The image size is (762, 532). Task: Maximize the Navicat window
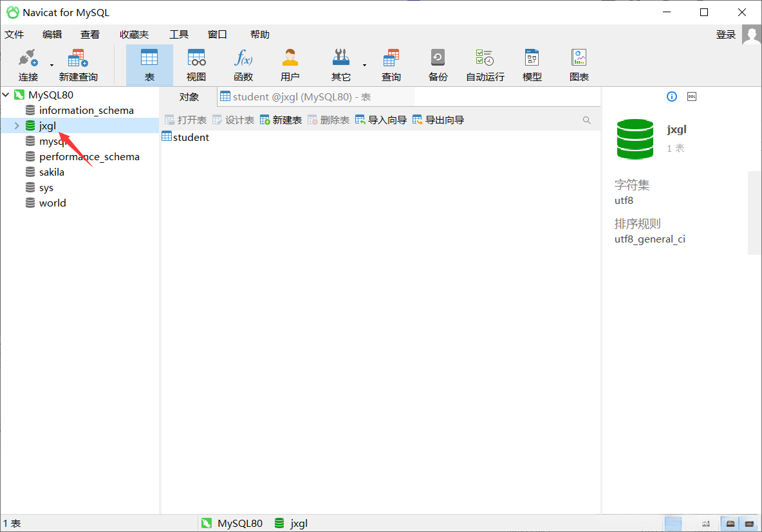pyautogui.click(x=703, y=13)
